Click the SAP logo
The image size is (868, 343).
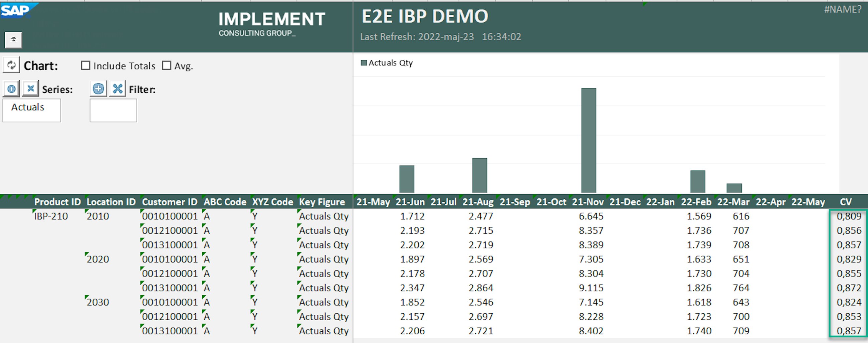15,10
